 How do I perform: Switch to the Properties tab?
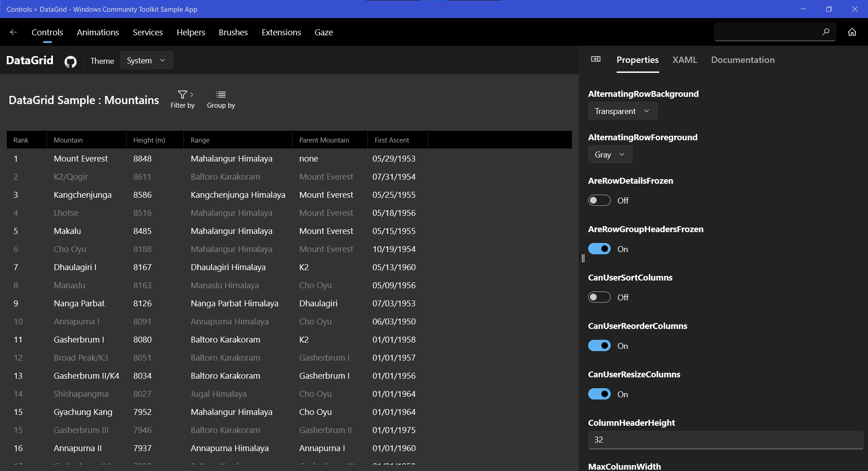click(637, 60)
